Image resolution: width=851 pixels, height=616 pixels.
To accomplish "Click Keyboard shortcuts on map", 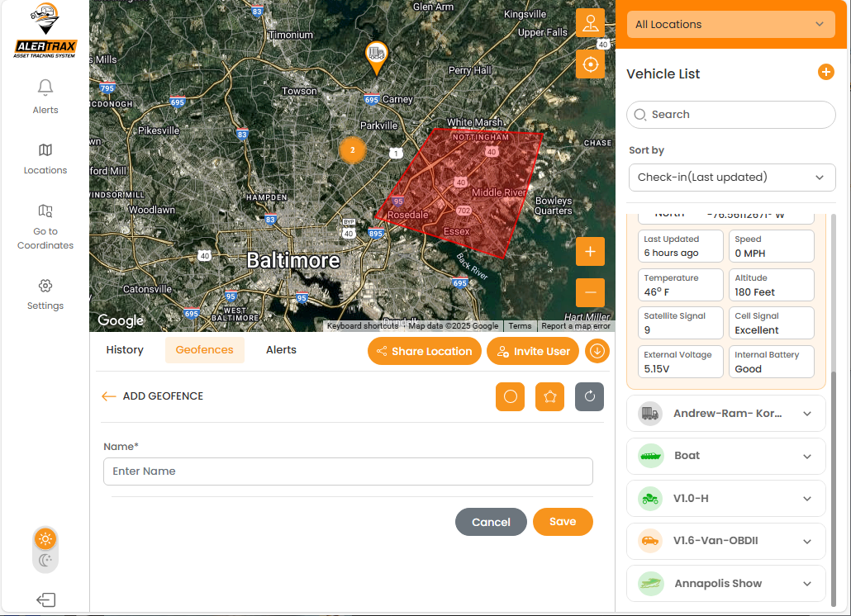I will point(363,326).
